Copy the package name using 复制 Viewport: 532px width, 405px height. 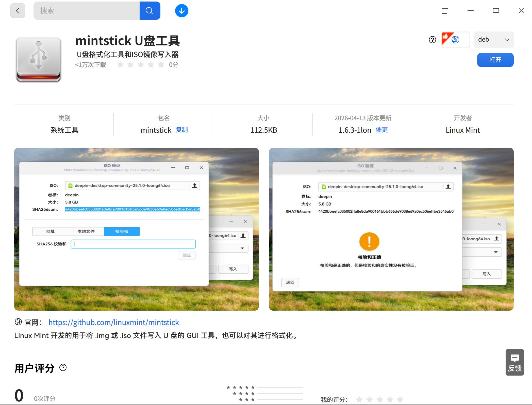pyautogui.click(x=181, y=130)
